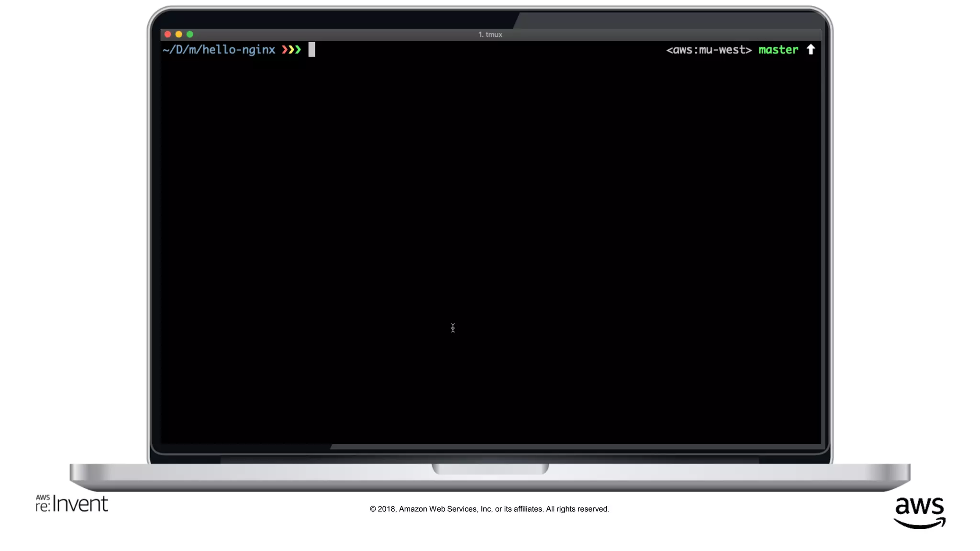The height and width of the screenshot is (551, 980).
Task: Click the laptop lid opening notch
Action: coord(490,469)
